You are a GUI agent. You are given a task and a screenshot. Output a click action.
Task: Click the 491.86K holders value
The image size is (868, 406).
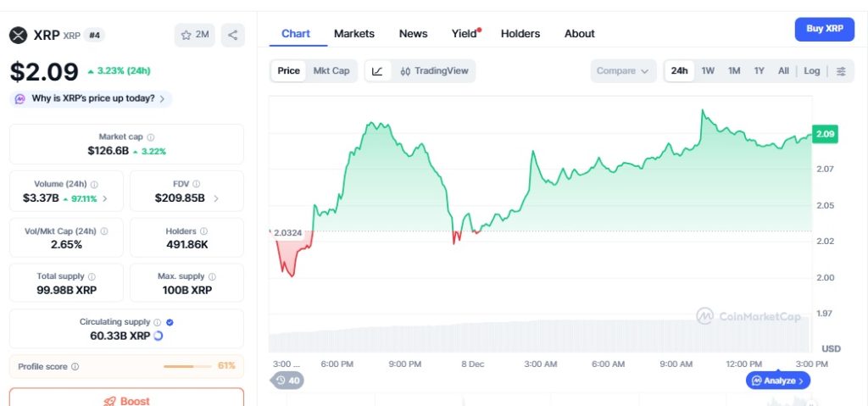[x=187, y=244]
